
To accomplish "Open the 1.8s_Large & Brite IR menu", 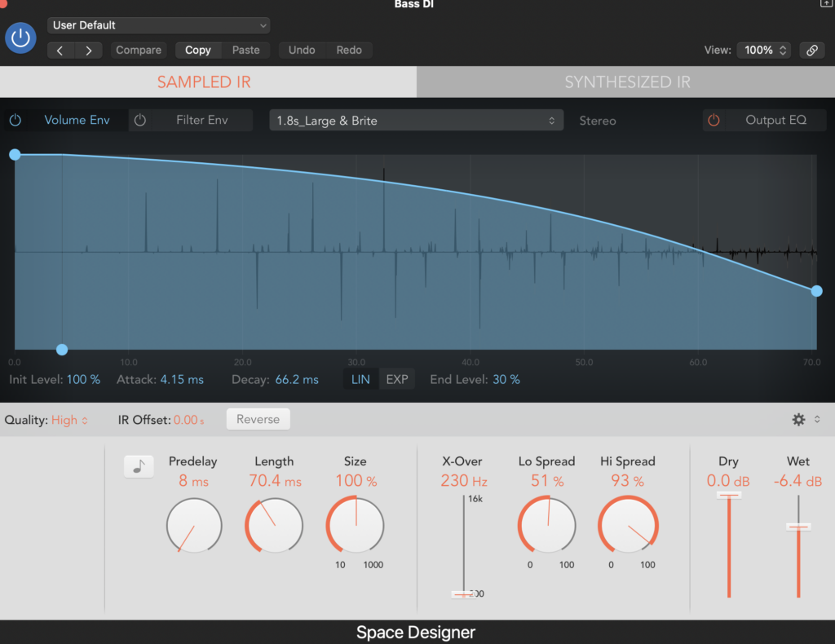I will [416, 121].
